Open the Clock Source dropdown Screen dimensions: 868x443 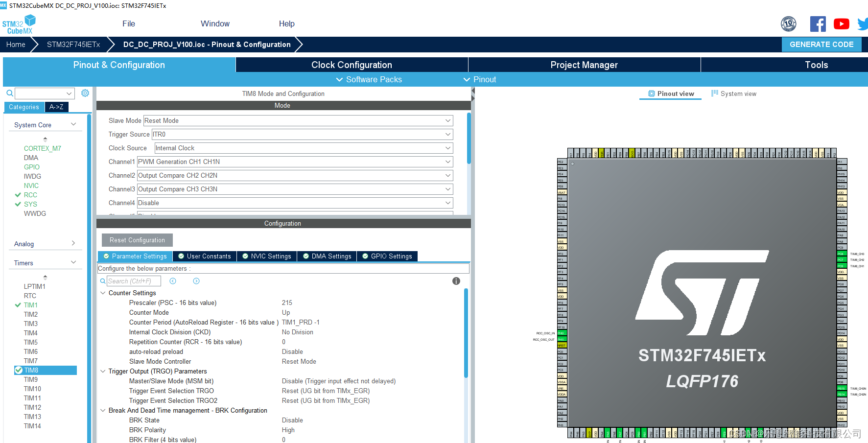tap(304, 148)
